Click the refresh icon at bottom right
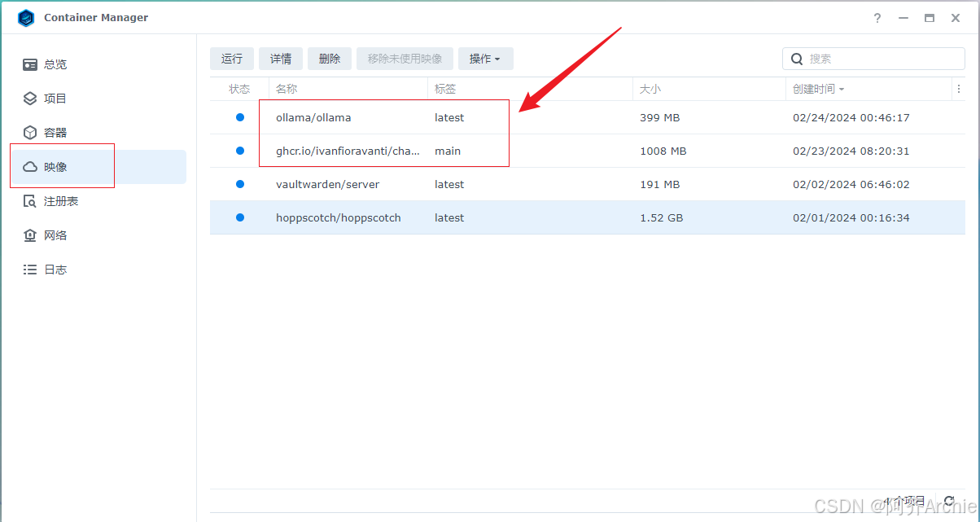The width and height of the screenshot is (980, 522). pos(948,501)
